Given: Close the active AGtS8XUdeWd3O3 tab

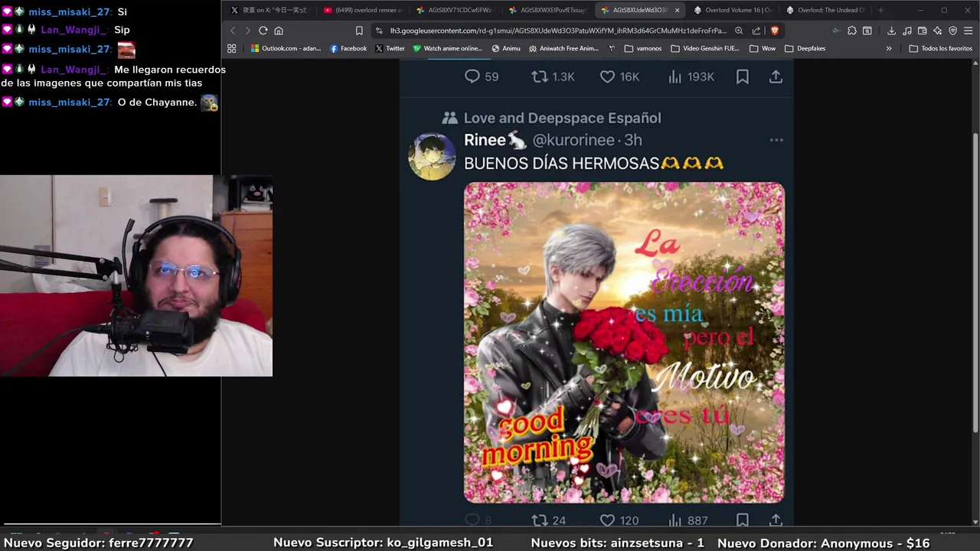Looking at the screenshot, I should point(677,10).
